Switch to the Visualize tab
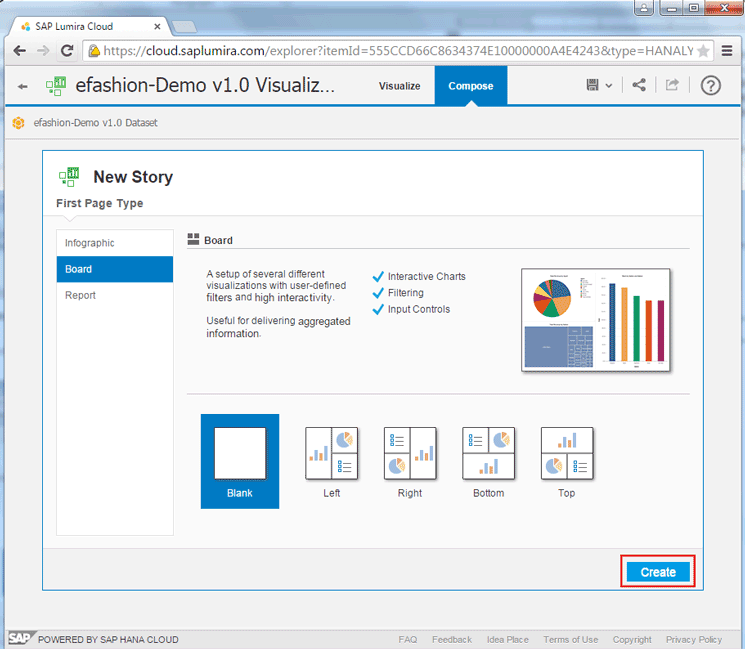Screen dimensions: 745x649 (x=400, y=86)
